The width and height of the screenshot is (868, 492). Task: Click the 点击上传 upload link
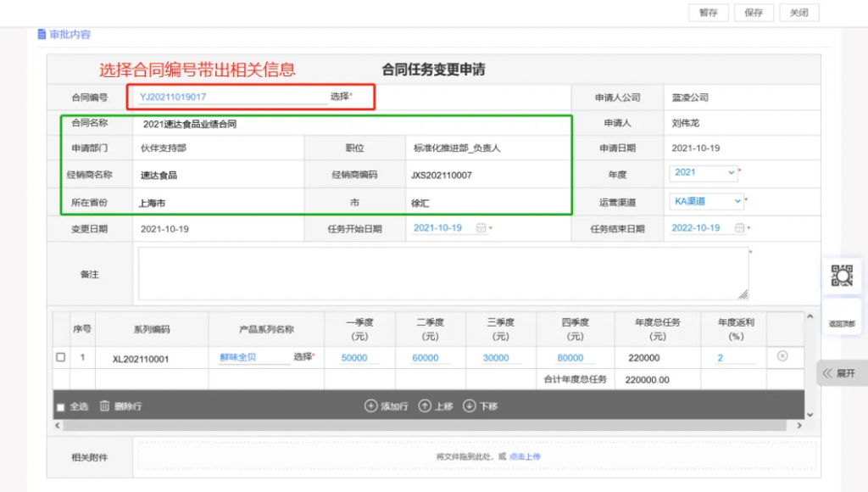[x=525, y=456]
